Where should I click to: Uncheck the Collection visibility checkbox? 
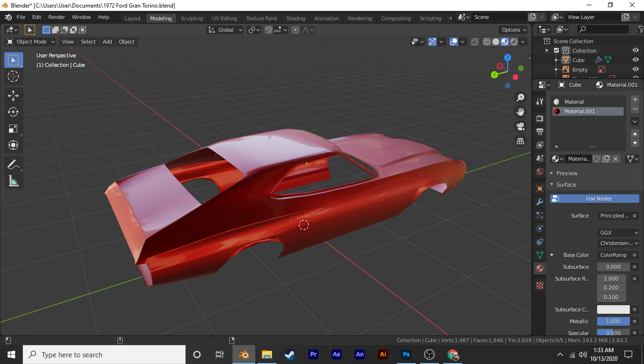pyautogui.click(x=556, y=51)
